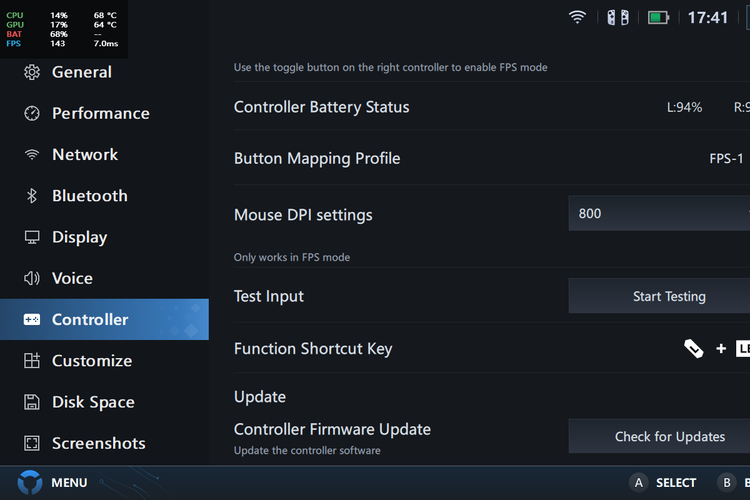Click the Customize sidebar icon
Screen dimensions: 750x500
[32, 361]
